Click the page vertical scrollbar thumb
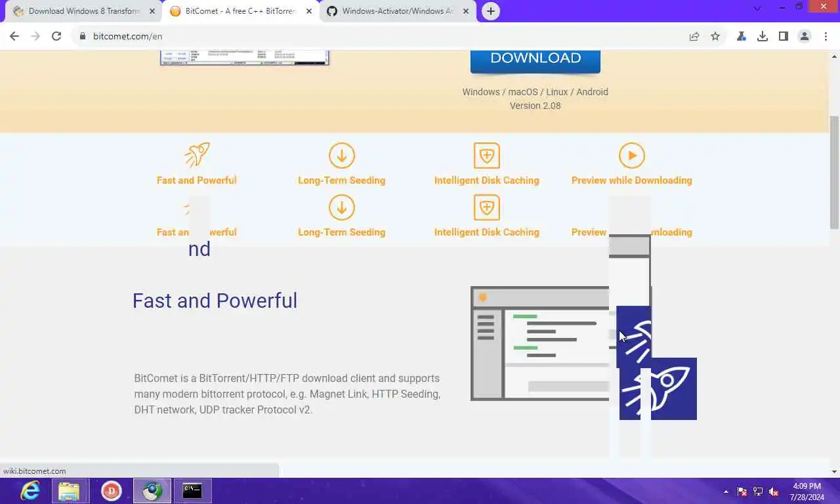840x504 pixels. (834, 172)
